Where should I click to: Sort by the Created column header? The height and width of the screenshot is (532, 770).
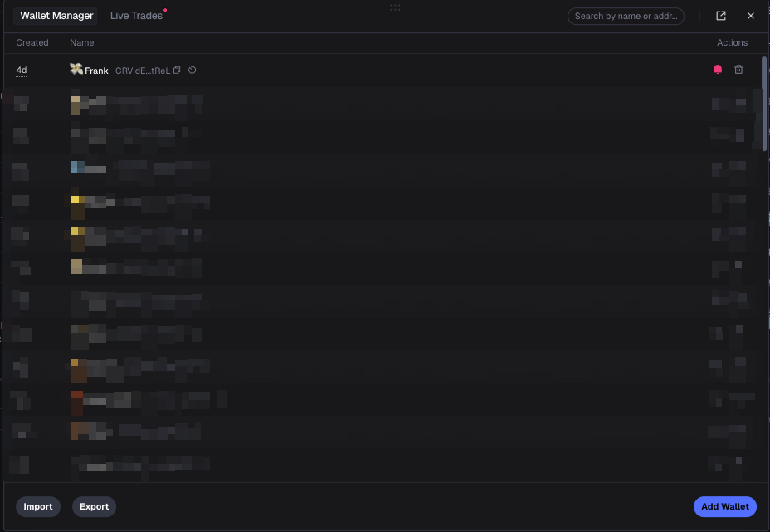click(32, 42)
